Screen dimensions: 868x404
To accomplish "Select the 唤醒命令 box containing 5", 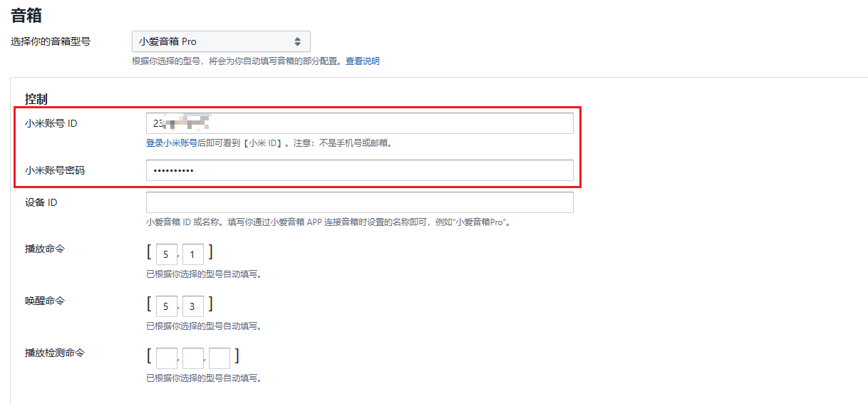I will click(166, 306).
